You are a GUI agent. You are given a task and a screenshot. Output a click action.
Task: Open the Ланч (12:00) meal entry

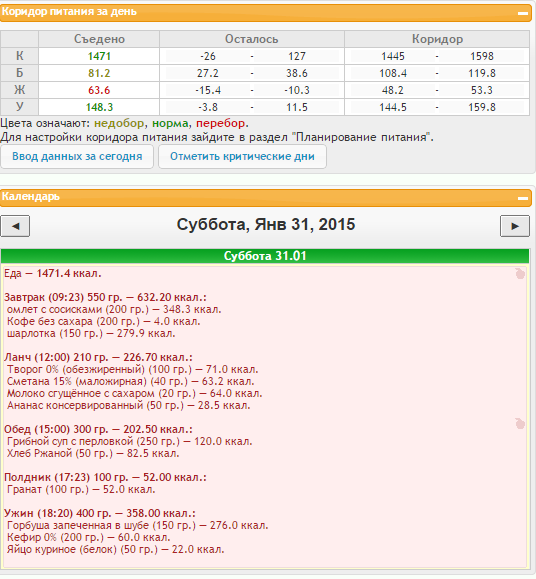point(98,357)
